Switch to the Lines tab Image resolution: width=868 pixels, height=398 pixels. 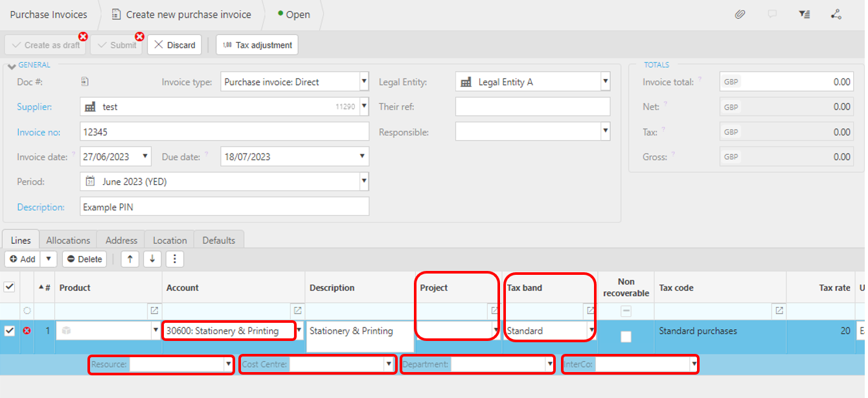coord(21,240)
